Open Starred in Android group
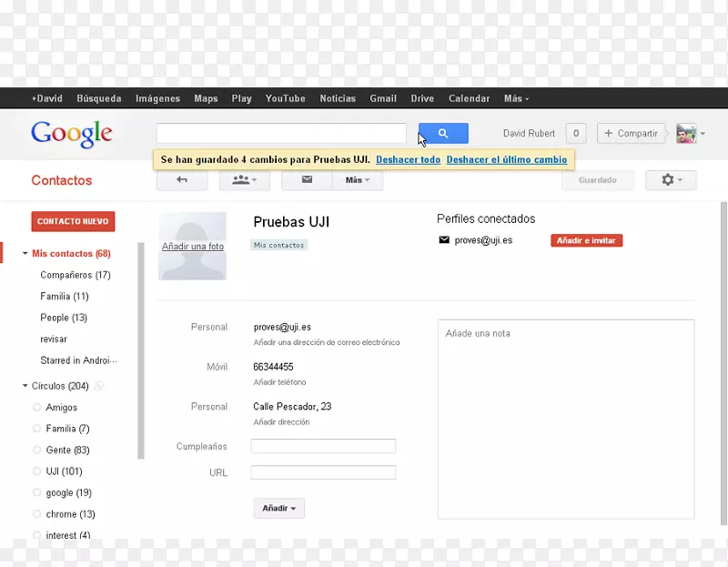The image size is (728, 567). (78, 360)
